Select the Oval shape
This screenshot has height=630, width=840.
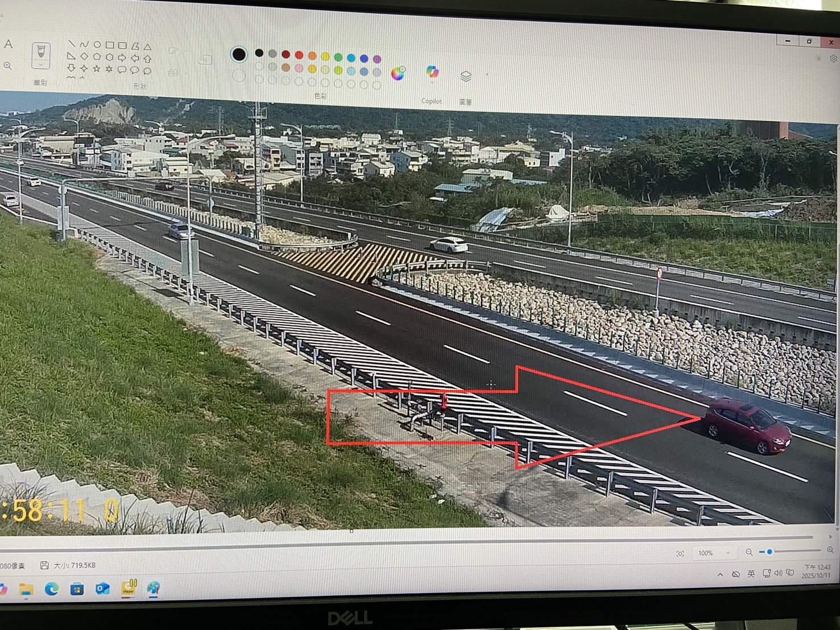97,44
